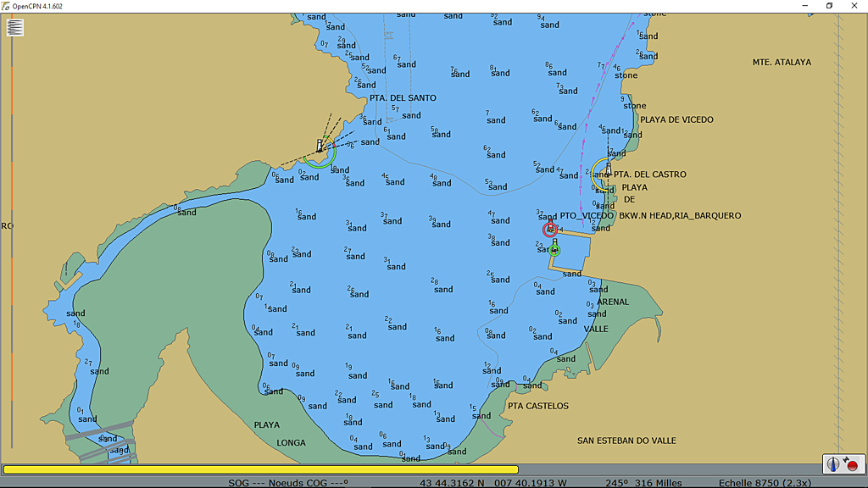Click the Echelle 8750 scale readout

[x=765, y=483]
